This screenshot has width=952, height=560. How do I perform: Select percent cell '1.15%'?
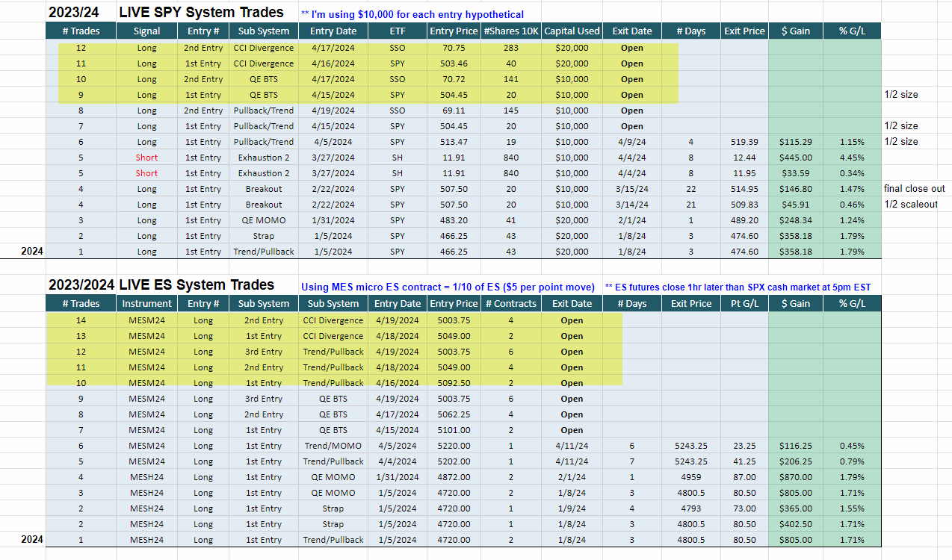(852, 142)
